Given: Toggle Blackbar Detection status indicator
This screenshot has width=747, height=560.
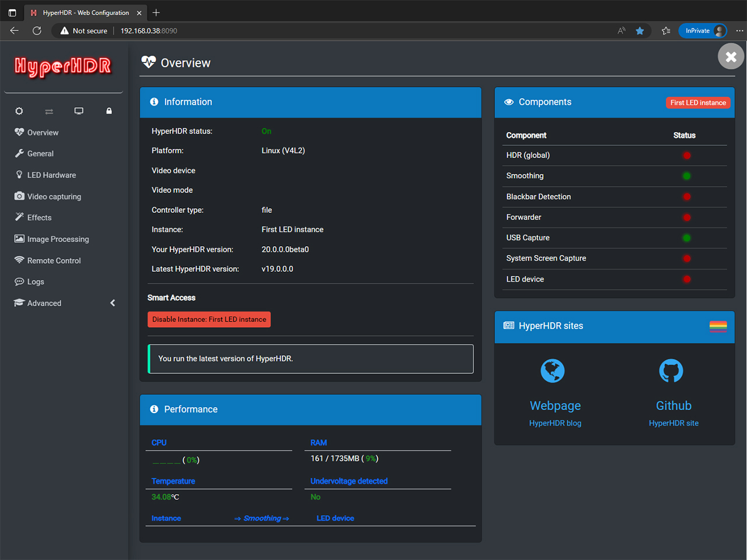Looking at the screenshot, I should point(687,197).
